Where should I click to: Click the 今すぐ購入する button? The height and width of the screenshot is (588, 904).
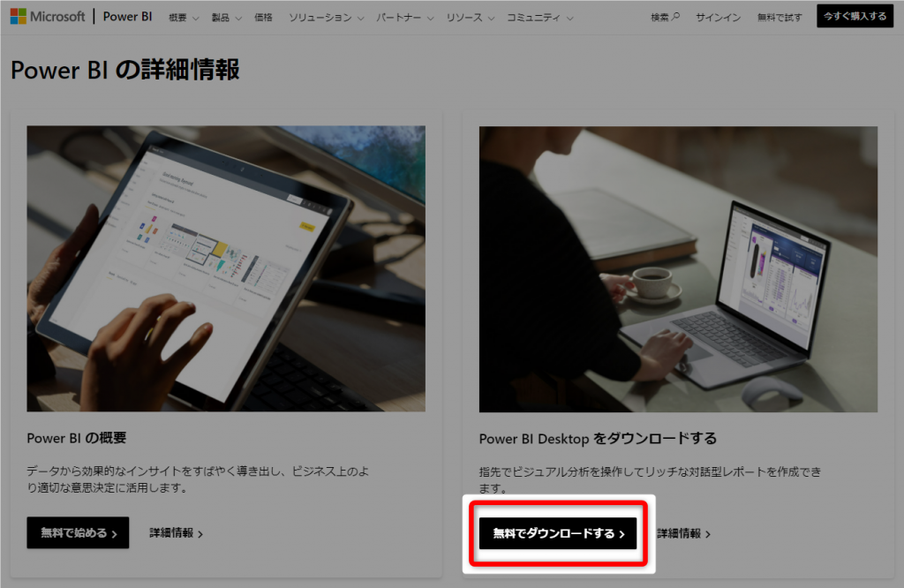(855, 16)
